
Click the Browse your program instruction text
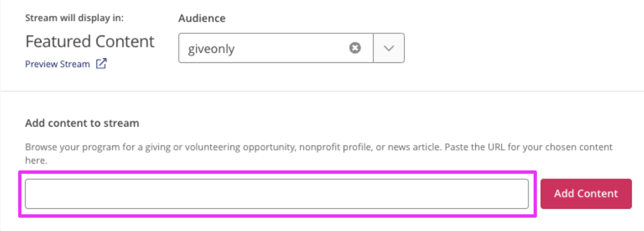[x=319, y=154]
